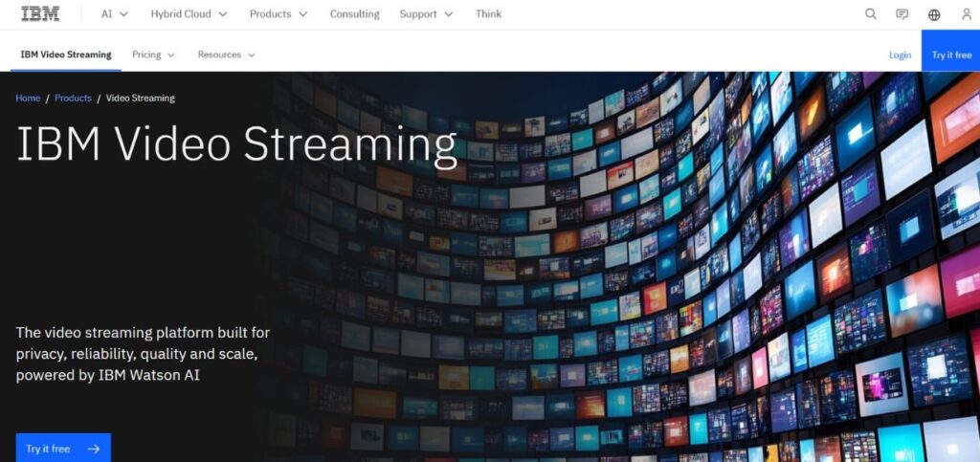Screen dimensions: 980x462
Task: Click the Login link
Action: [x=900, y=55]
